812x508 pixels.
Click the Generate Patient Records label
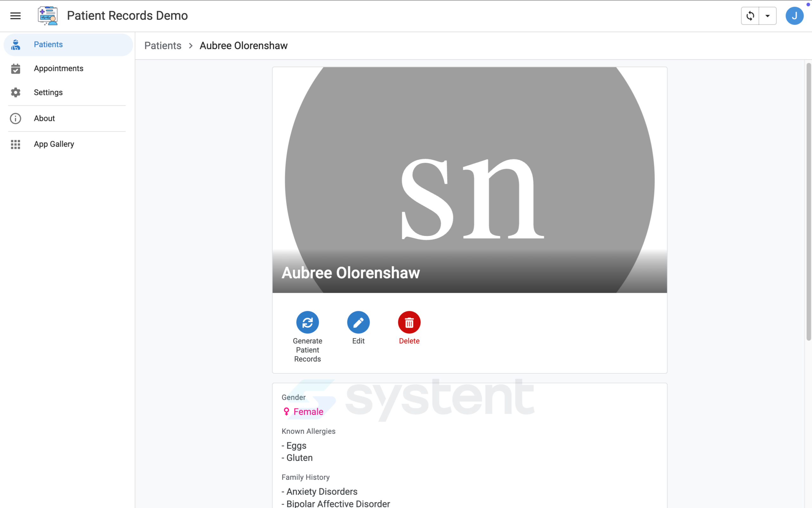click(307, 350)
